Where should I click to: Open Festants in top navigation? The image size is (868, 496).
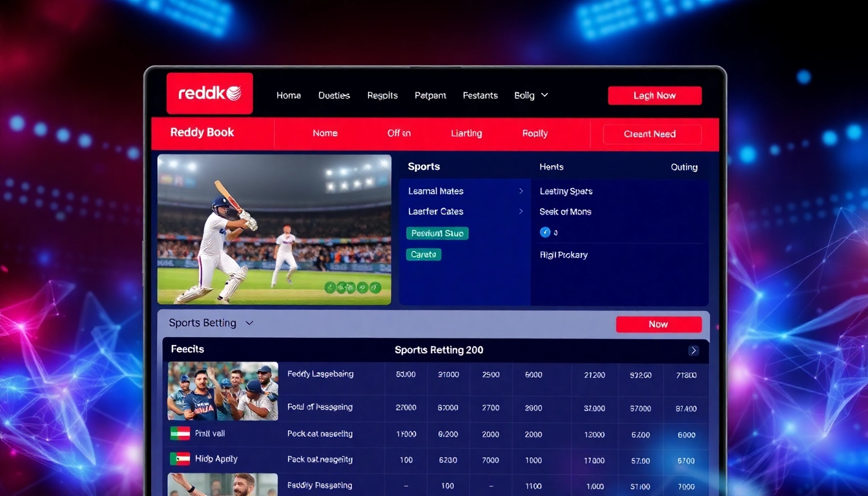coord(480,95)
